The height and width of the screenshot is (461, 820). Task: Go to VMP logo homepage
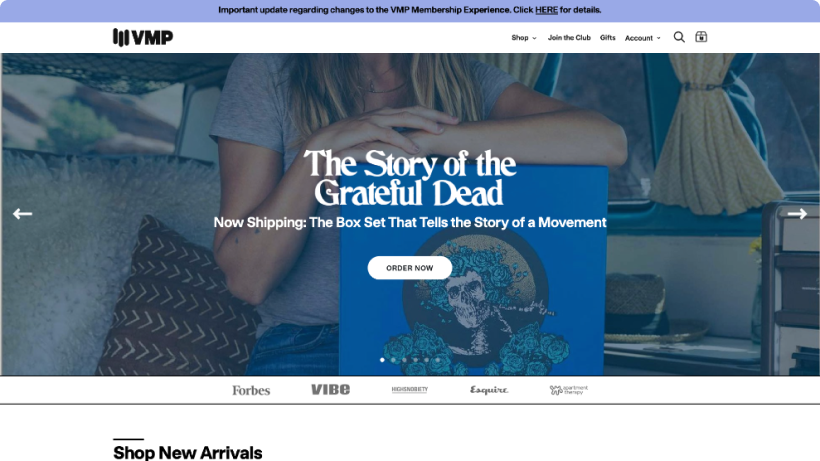(143, 38)
